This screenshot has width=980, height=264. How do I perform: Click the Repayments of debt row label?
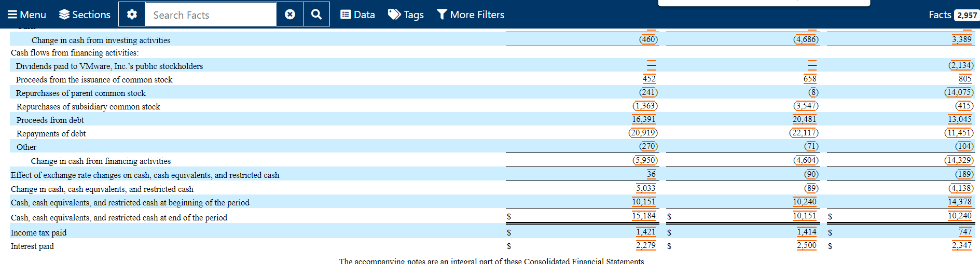51,133
